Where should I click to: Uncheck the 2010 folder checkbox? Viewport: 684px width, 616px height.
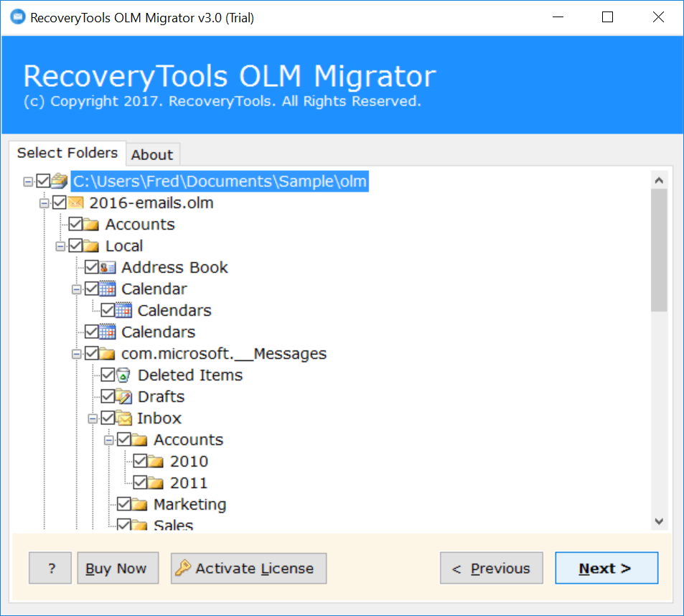(x=140, y=461)
